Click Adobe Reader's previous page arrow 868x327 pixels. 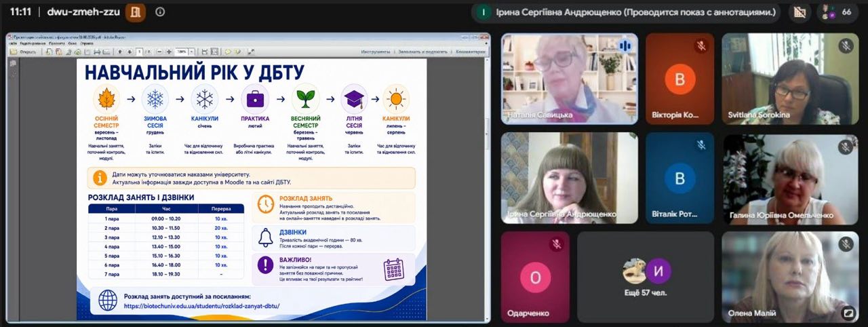120,52
